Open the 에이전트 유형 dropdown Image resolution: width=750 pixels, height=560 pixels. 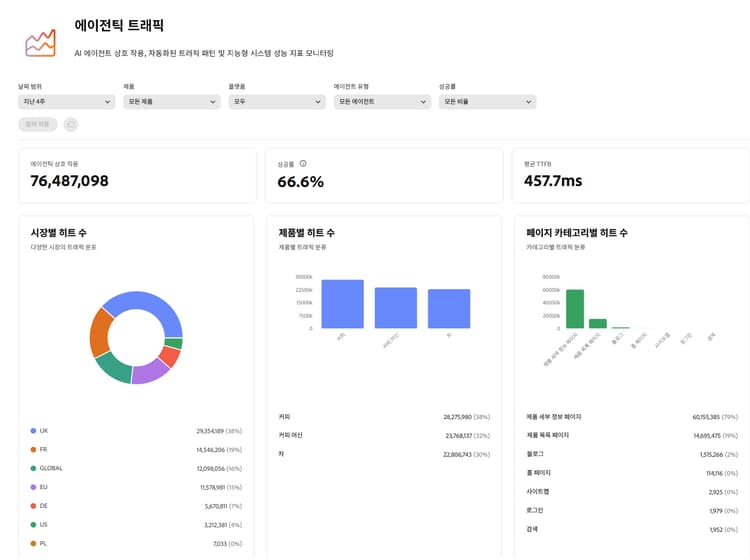click(382, 101)
